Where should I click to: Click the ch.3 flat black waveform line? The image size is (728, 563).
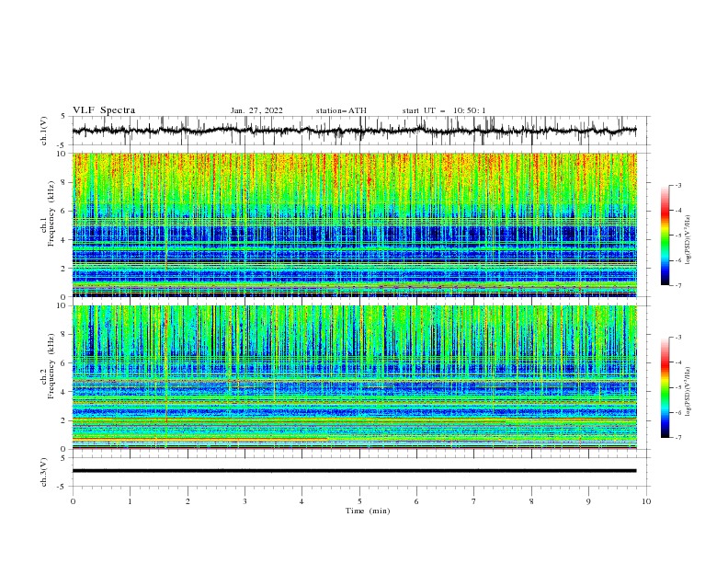tap(354, 471)
